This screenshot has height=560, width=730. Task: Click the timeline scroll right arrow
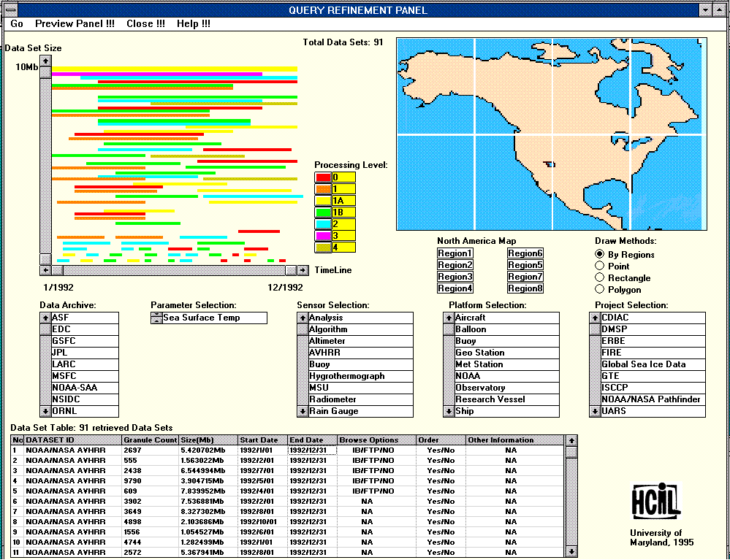(x=302, y=270)
